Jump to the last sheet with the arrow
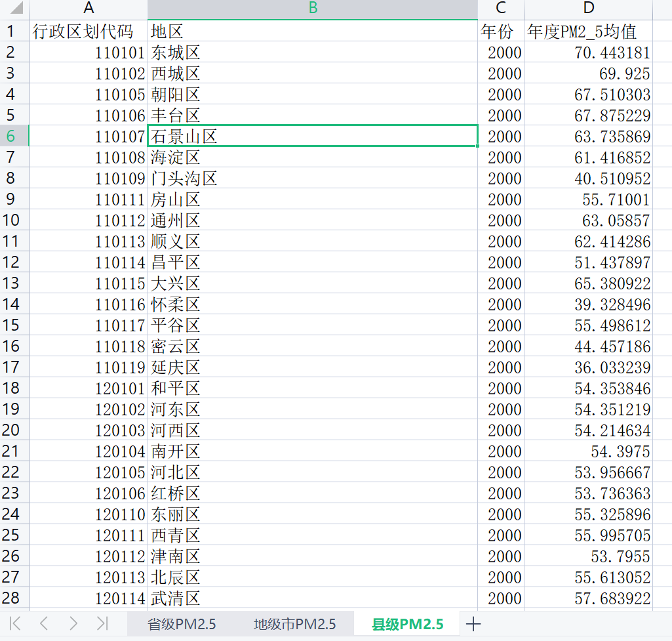The height and width of the screenshot is (641, 672). pyautogui.click(x=102, y=623)
